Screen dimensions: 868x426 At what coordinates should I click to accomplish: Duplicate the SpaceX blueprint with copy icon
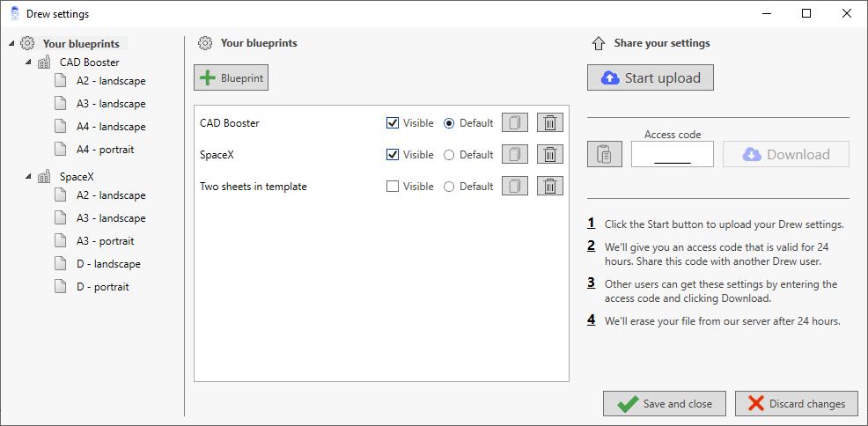(x=515, y=155)
